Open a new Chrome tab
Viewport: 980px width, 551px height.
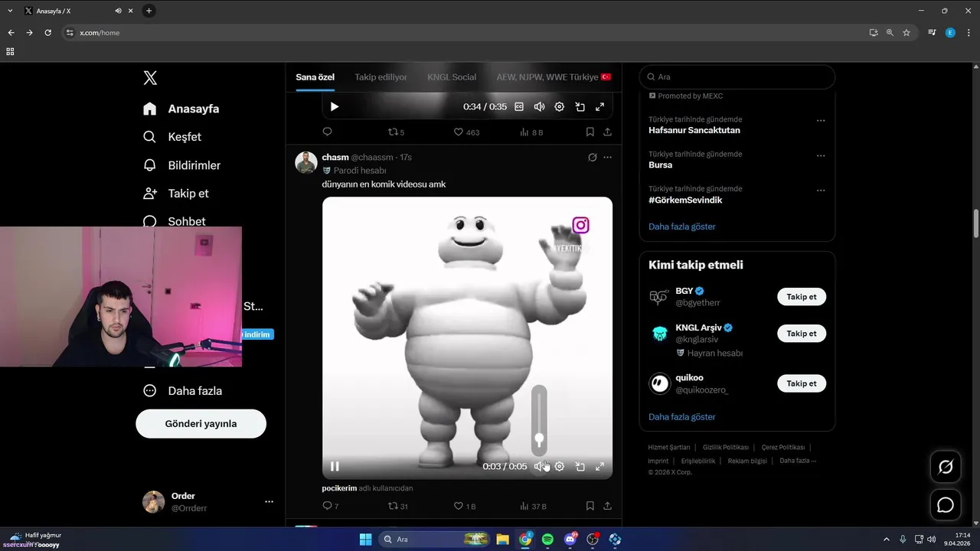point(149,11)
